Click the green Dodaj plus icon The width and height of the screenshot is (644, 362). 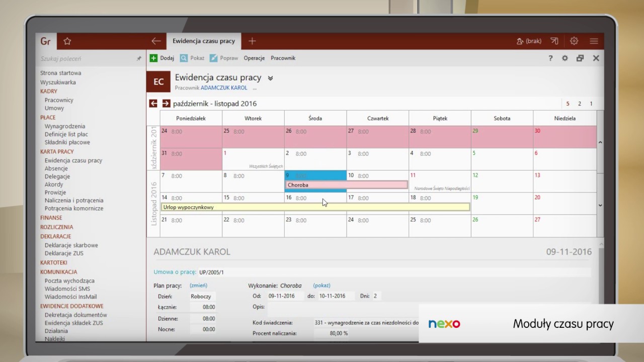point(154,58)
